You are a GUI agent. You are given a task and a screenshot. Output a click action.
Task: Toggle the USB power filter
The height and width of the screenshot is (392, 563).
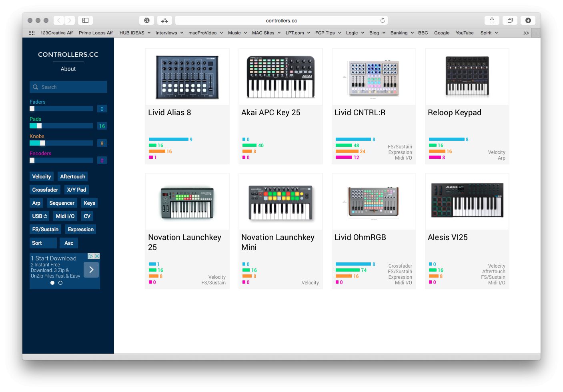[39, 216]
